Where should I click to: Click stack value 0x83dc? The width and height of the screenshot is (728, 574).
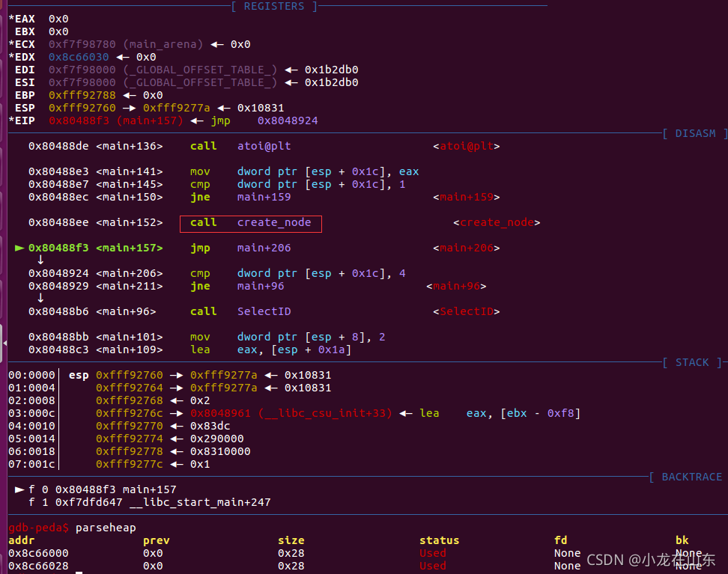pyautogui.click(x=210, y=426)
